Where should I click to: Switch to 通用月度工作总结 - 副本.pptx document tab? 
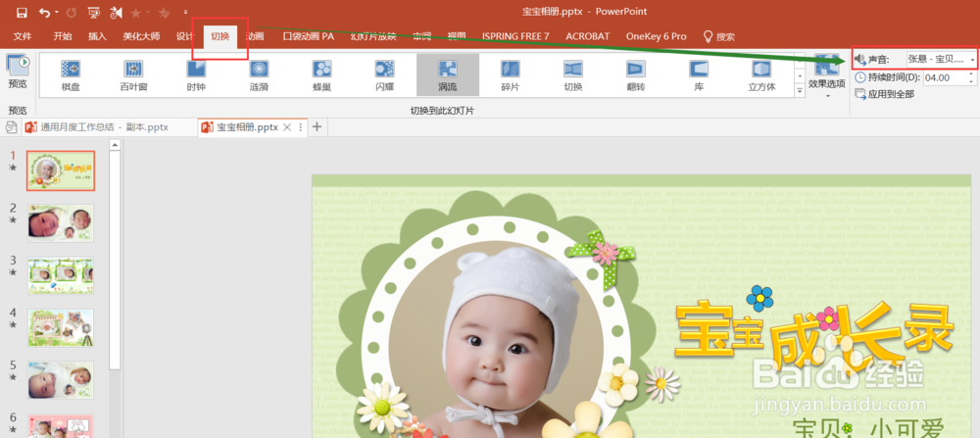107,126
